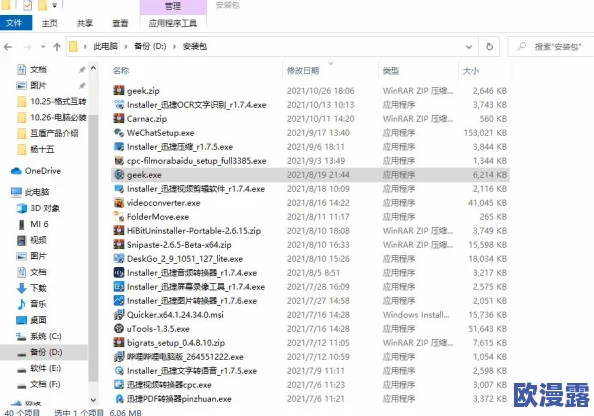Click the FolderMove.exe icon

(x=119, y=217)
